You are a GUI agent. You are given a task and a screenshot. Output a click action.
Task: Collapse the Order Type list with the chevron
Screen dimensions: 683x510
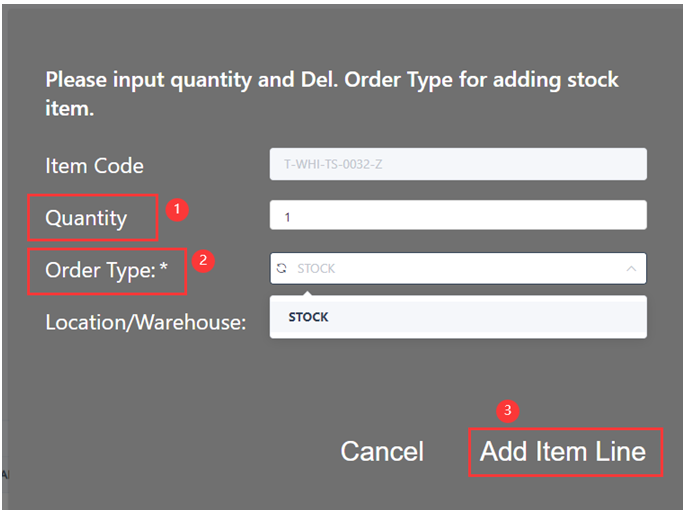[x=631, y=268]
